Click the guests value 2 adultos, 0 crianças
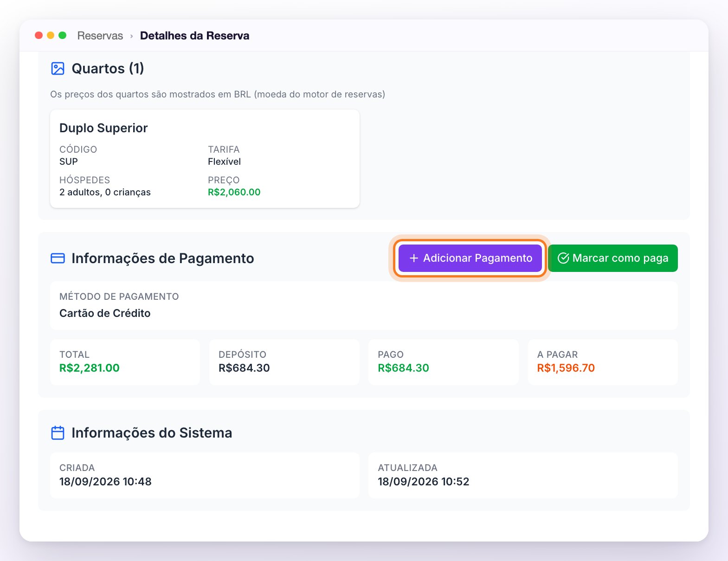The height and width of the screenshot is (561, 728). pos(105,192)
